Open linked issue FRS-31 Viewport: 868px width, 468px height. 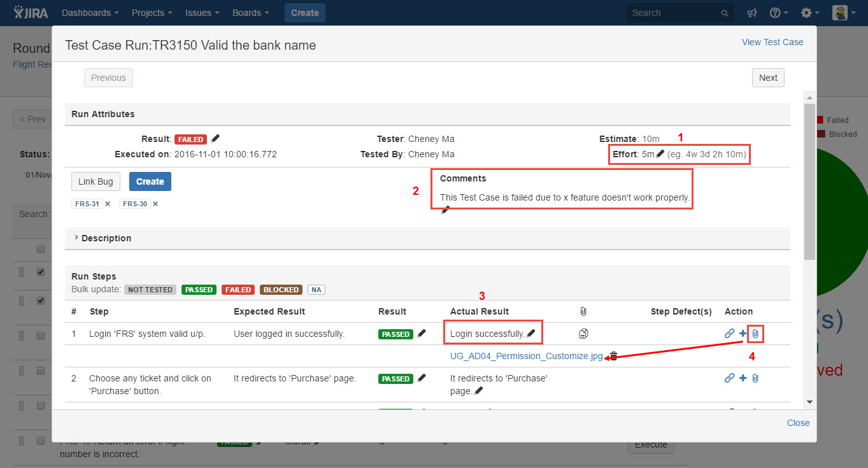coord(87,204)
